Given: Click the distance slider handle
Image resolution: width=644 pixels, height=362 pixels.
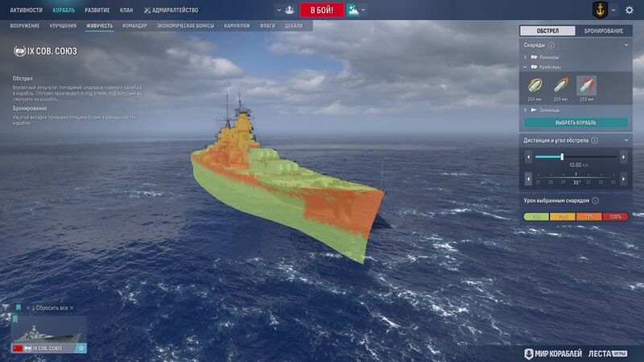Looking at the screenshot, I should tap(562, 157).
